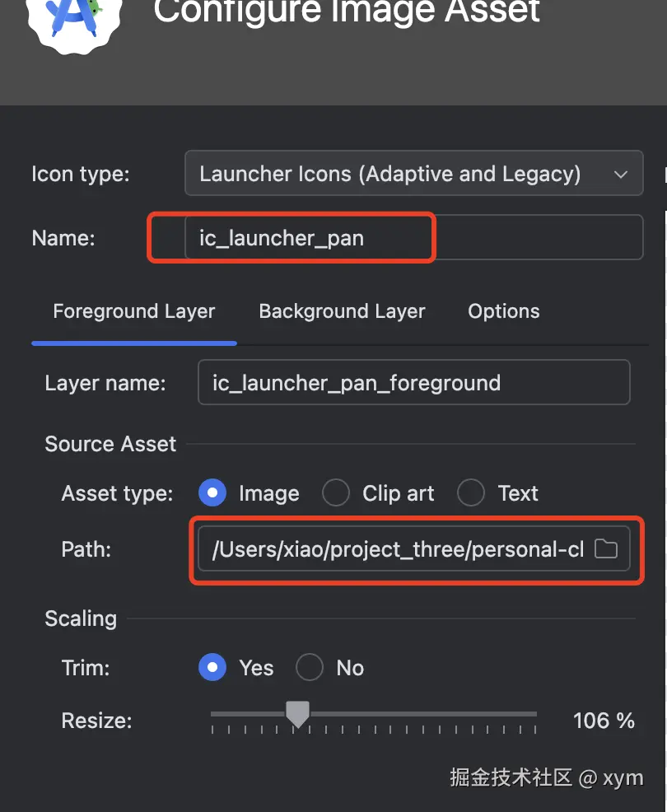Select Clip art as the asset type

[336, 492]
